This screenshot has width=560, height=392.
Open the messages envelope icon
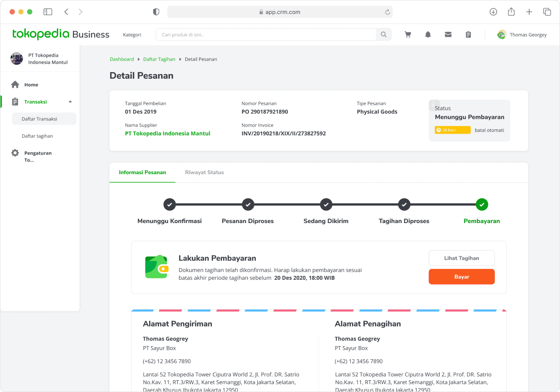click(x=448, y=34)
